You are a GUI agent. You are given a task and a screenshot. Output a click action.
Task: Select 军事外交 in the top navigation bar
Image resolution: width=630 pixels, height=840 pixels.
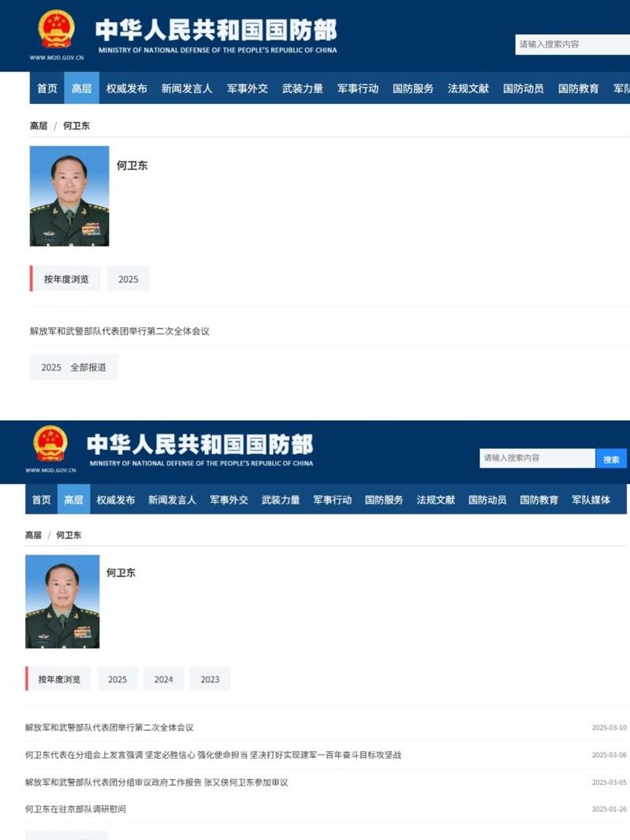coord(247,88)
